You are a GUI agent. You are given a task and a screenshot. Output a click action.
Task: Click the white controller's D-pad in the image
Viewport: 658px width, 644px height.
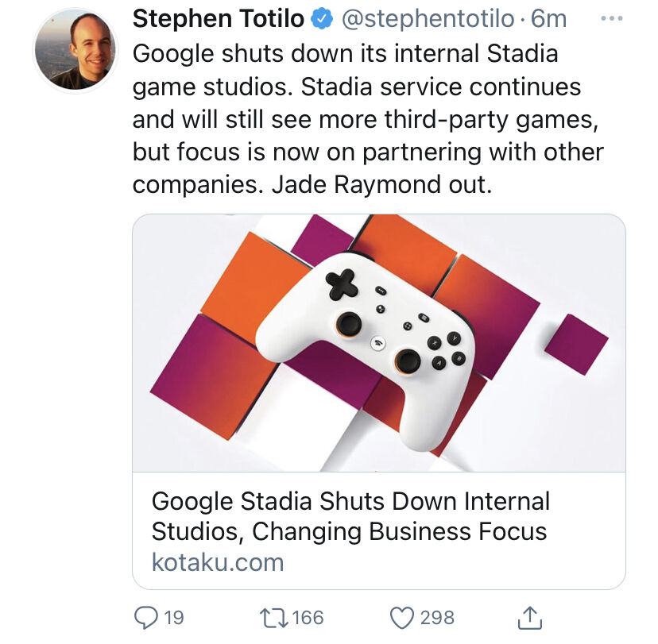(x=342, y=283)
